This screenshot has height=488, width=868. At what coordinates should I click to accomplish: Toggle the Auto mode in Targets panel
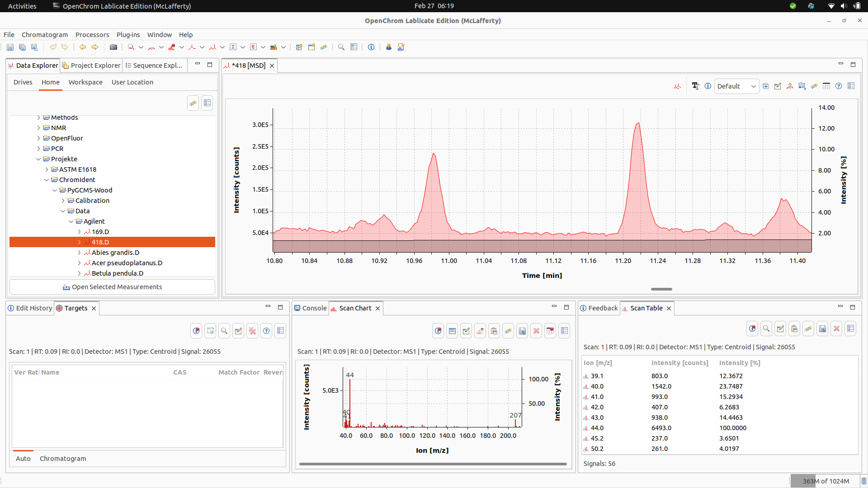pos(23,458)
